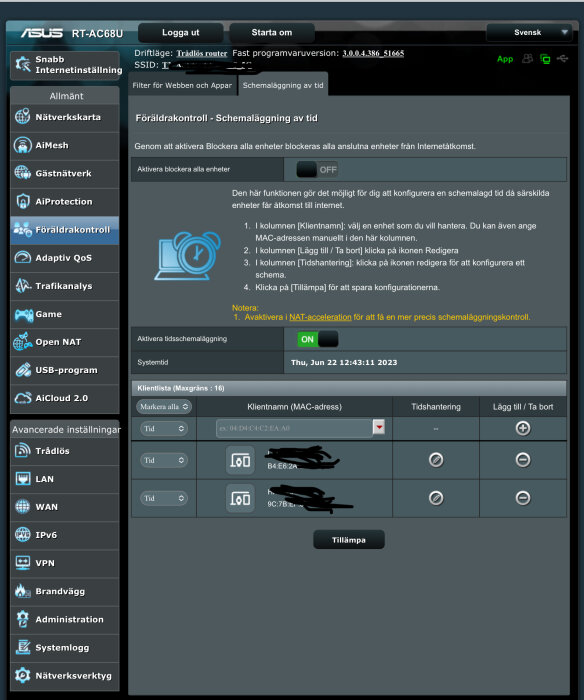
Task: Open WAN globe icon
Action: [x=22, y=507]
